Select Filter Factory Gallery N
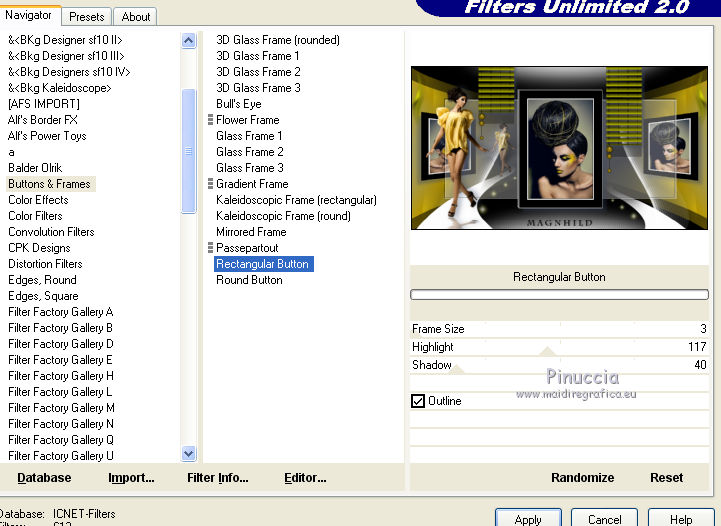This screenshot has width=721, height=526. pos(61,424)
